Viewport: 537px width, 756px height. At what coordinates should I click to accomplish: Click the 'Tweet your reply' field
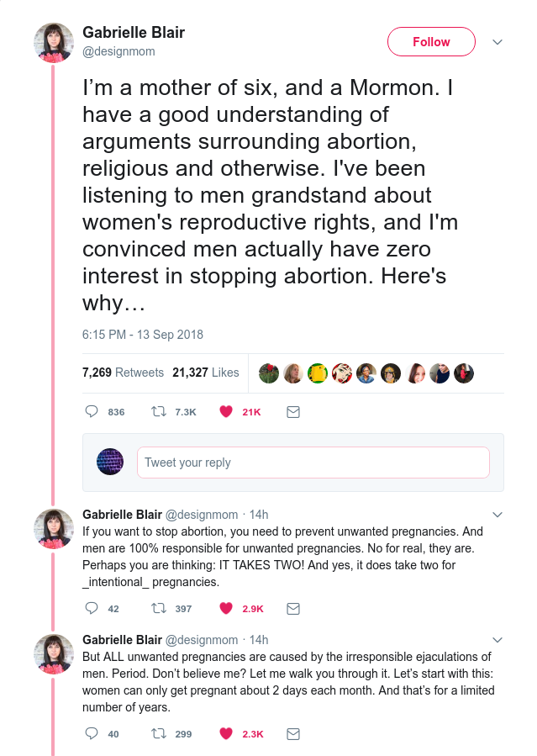313,463
